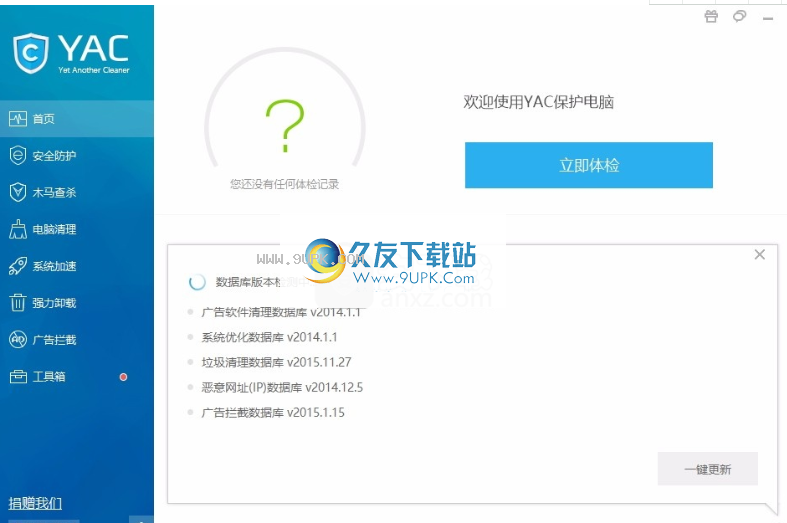Click the 电脑清理 broom icon
Image resolution: width=787 pixels, height=523 pixels.
tap(18, 229)
